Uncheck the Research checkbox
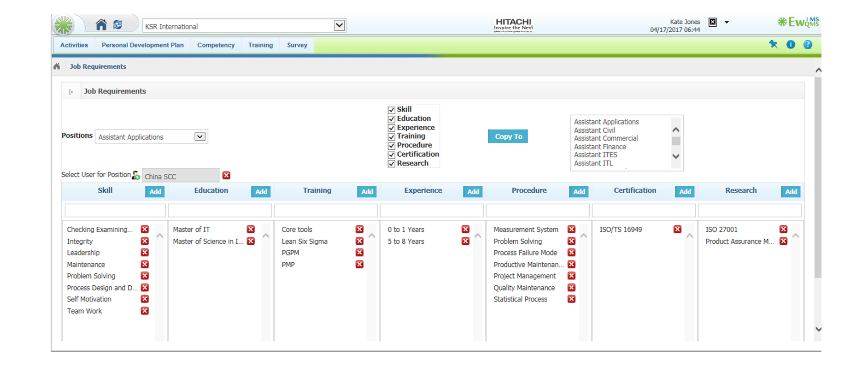Screen dimensions: 868x366 (x=392, y=164)
